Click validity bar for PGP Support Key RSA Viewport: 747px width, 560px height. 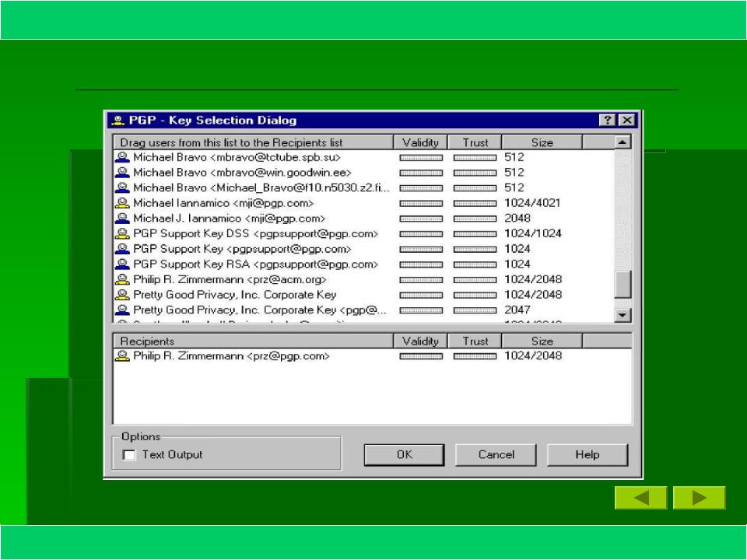[x=421, y=264]
